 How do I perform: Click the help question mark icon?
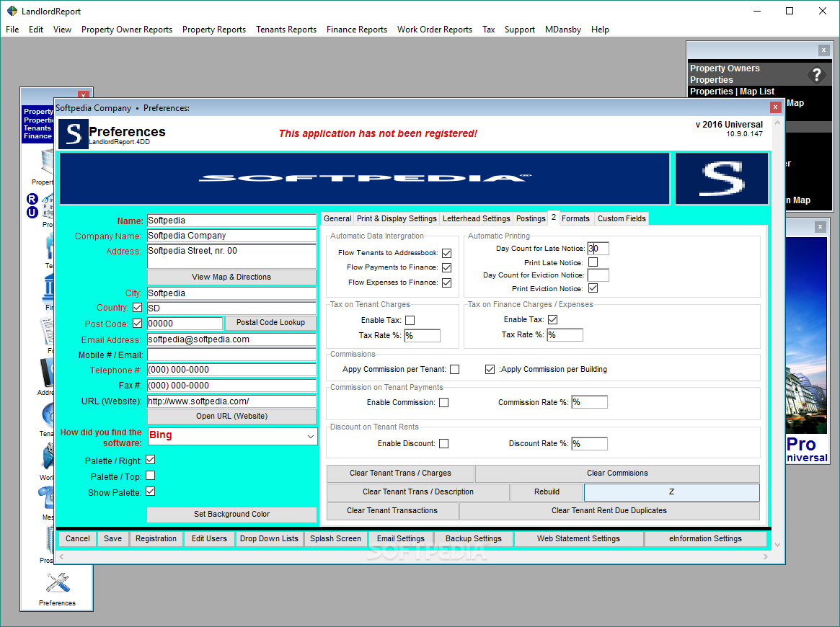point(816,75)
